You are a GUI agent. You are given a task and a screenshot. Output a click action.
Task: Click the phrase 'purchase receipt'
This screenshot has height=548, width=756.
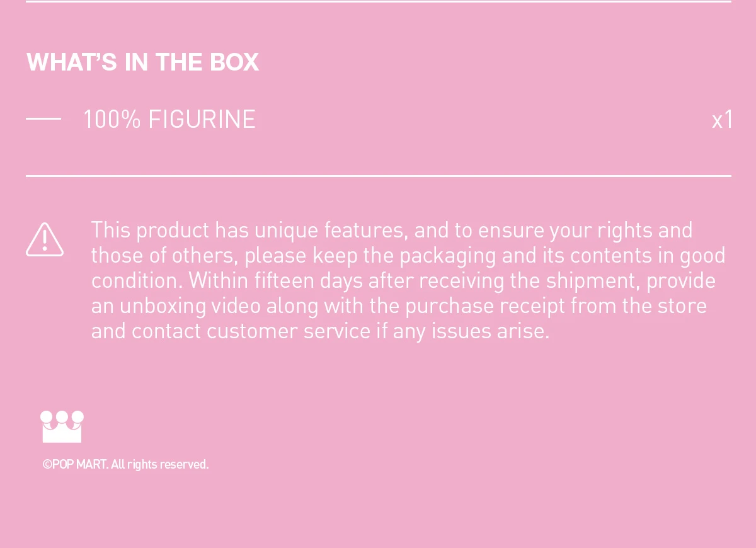coord(485,306)
